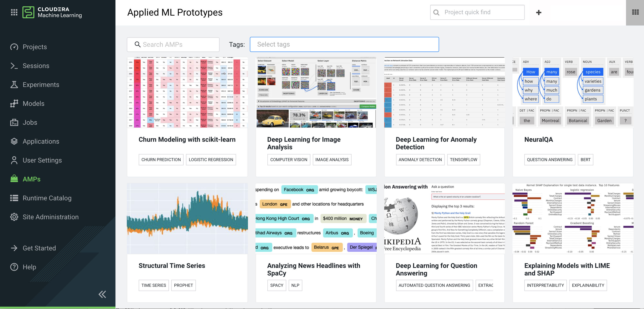
Task: Click the NeuralQA card title
Action: (x=538, y=140)
